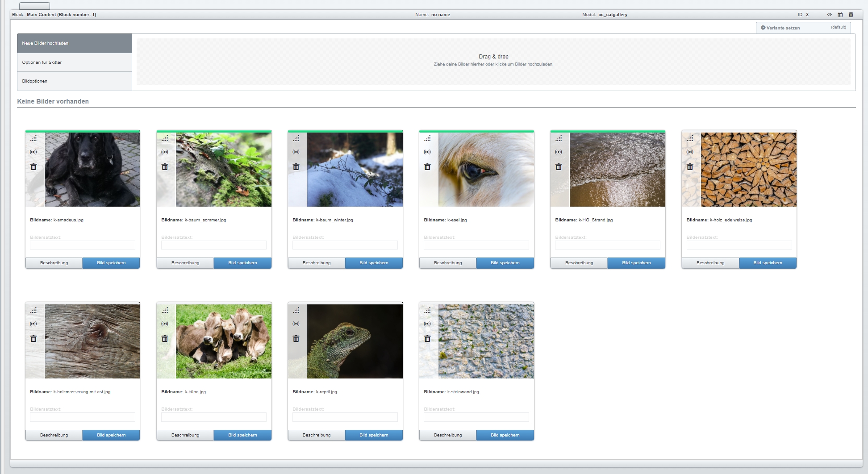Image resolution: width=868 pixels, height=474 pixels.
Task: Click broadcast icon on k-kühe.jpg card
Action: pyautogui.click(x=165, y=324)
